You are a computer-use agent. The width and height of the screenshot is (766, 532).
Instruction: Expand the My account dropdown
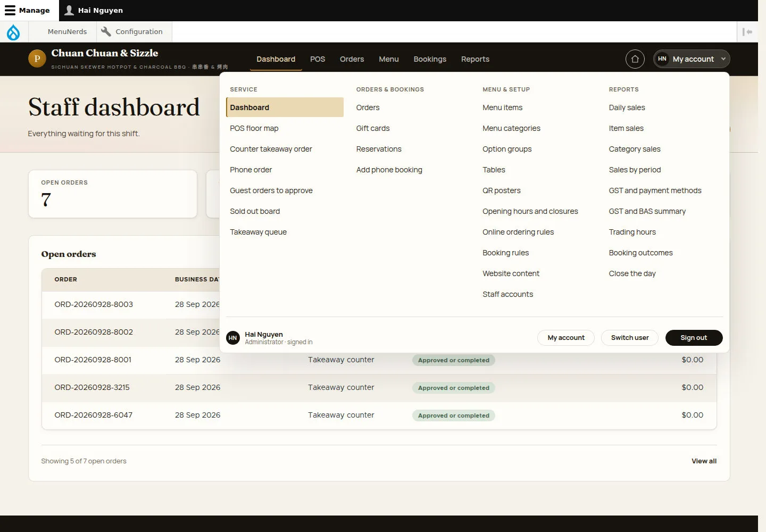692,59
